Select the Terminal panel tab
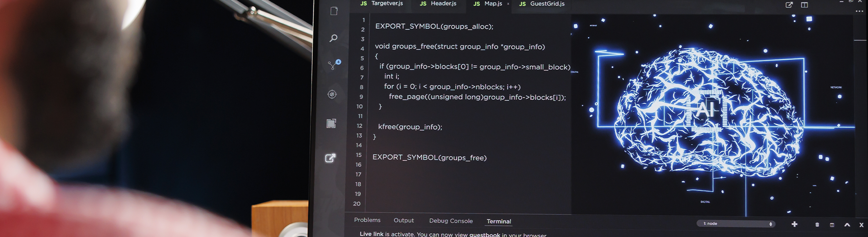 499,221
